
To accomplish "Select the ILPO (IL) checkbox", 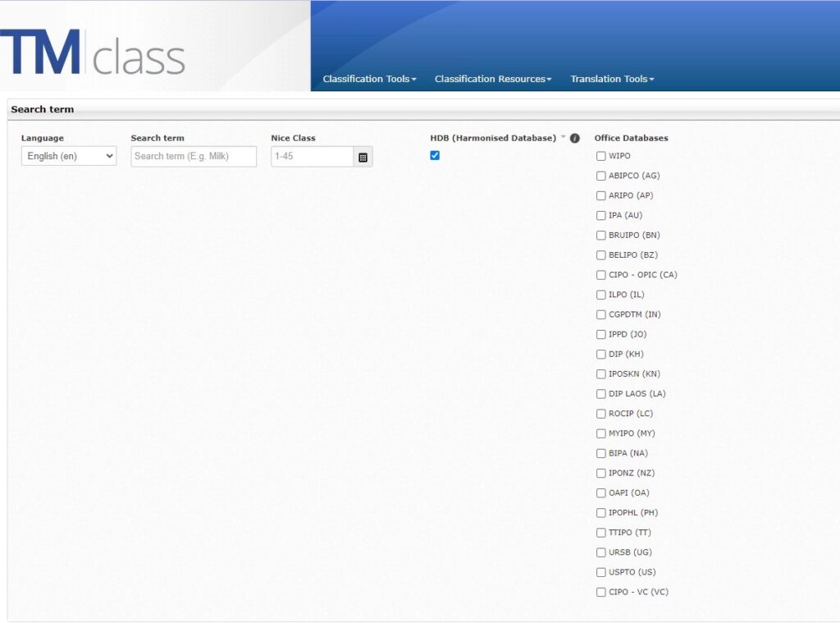I will 601,295.
